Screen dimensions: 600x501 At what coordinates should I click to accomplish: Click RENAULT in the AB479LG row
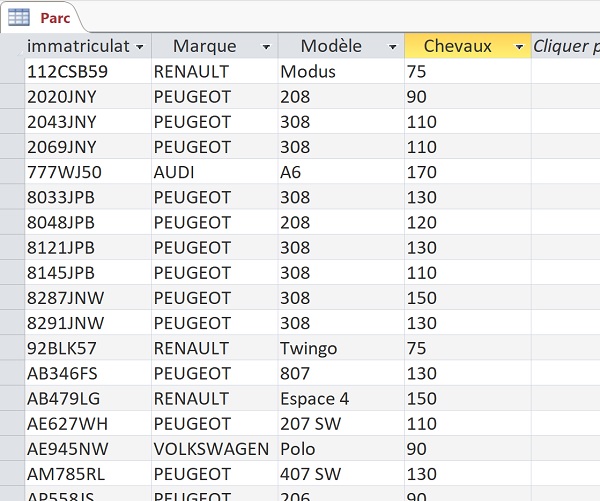(x=215, y=398)
